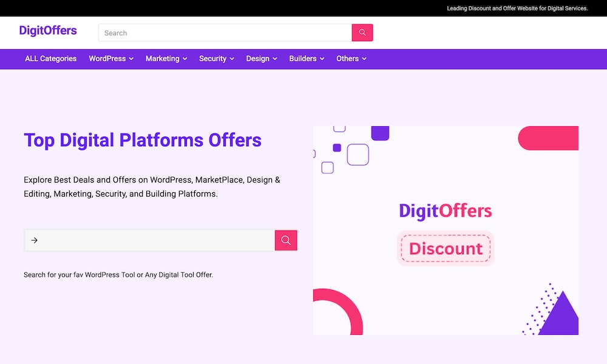Click the chevron arrow beside Others
This screenshot has width=607, height=364.
pyautogui.click(x=364, y=59)
